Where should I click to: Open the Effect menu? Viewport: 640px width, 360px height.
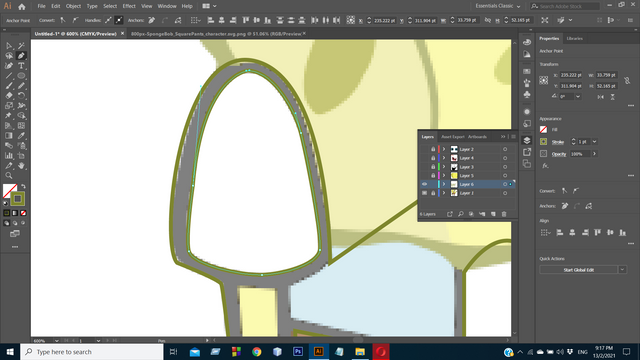(129, 6)
